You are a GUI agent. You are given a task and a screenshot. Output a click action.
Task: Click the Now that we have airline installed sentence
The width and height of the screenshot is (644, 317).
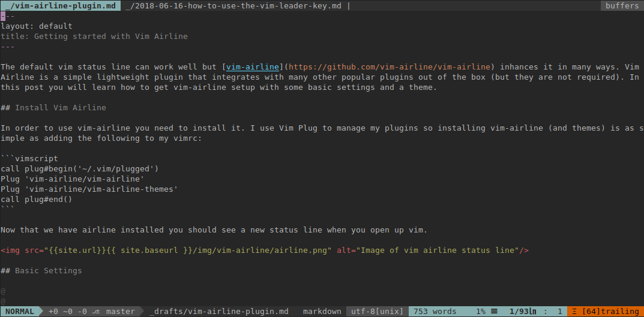tap(214, 230)
